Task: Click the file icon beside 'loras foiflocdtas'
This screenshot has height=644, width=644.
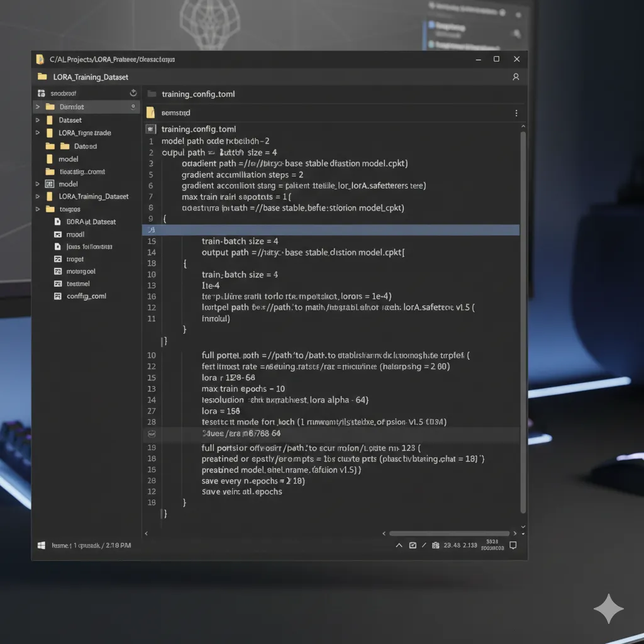Action: (57, 247)
